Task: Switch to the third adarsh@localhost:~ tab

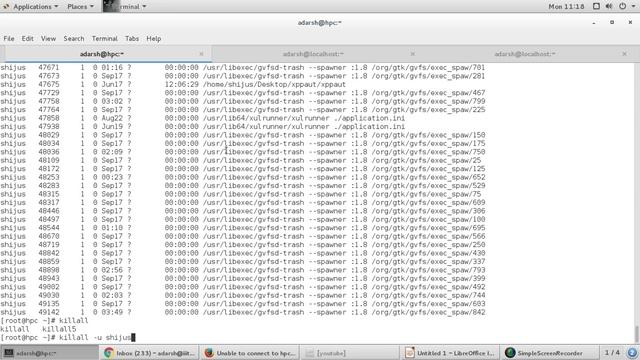Action: (524, 54)
